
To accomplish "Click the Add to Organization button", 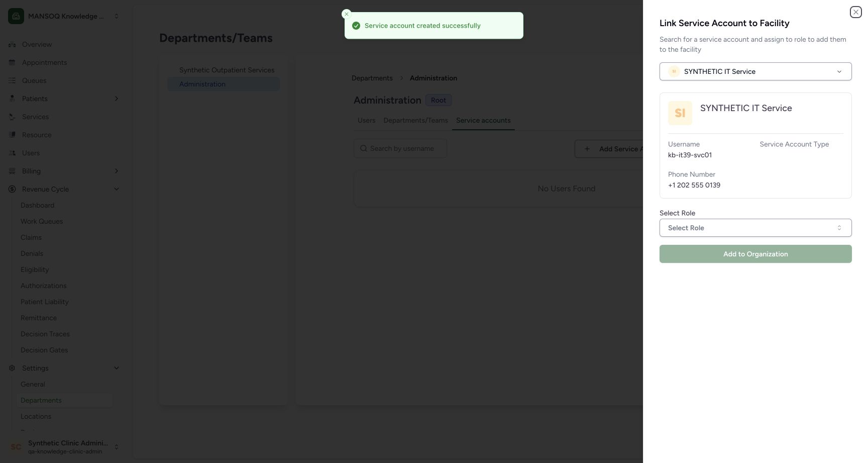I will pos(755,254).
